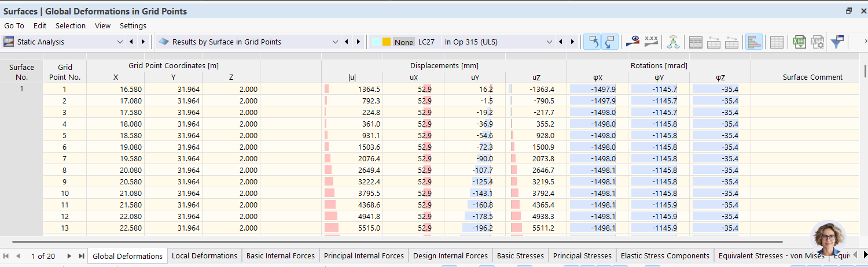Click the x.xx decimal places icon
The width and height of the screenshot is (868, 267).
point(652,42)
